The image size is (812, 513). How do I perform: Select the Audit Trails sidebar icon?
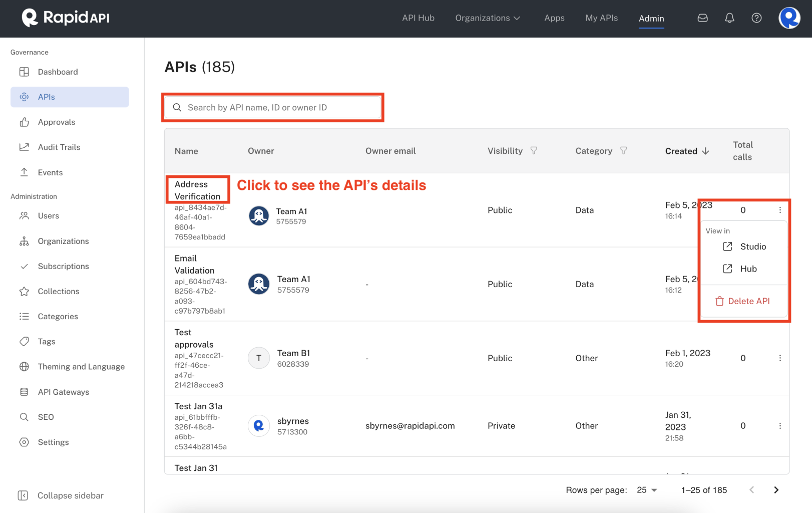coord(24,147)
